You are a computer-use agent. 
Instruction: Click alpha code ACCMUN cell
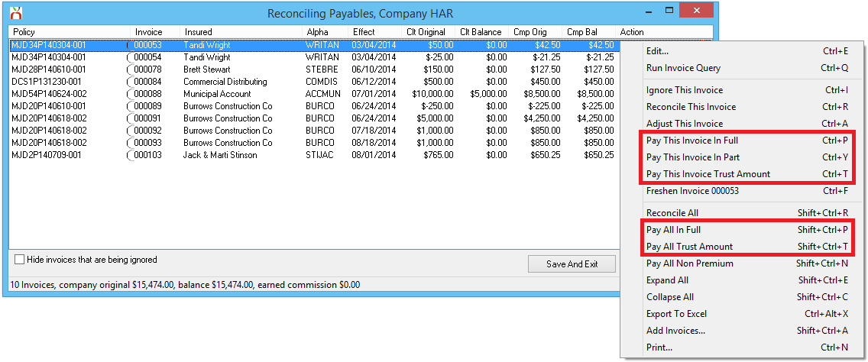tap(323, 94)
